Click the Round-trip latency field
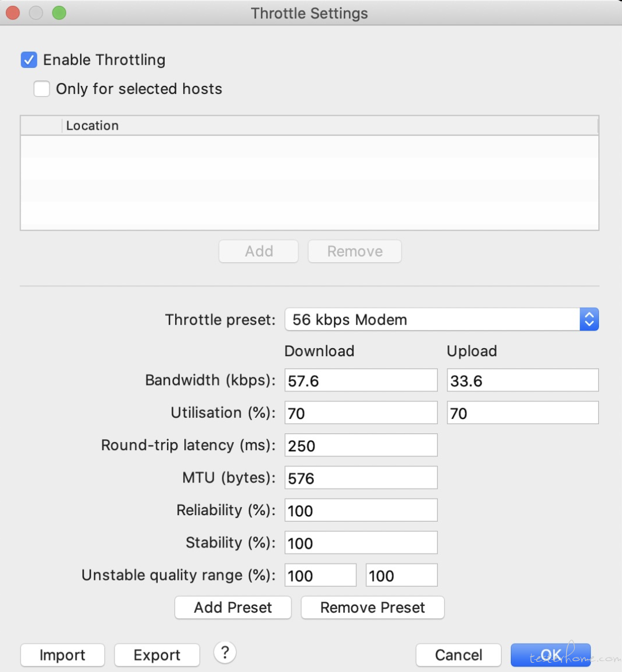622x672 pixels. (361, 446)
